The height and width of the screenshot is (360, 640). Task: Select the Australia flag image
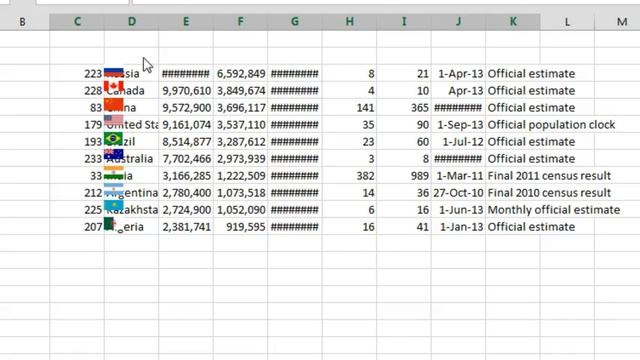pos(113,154)
